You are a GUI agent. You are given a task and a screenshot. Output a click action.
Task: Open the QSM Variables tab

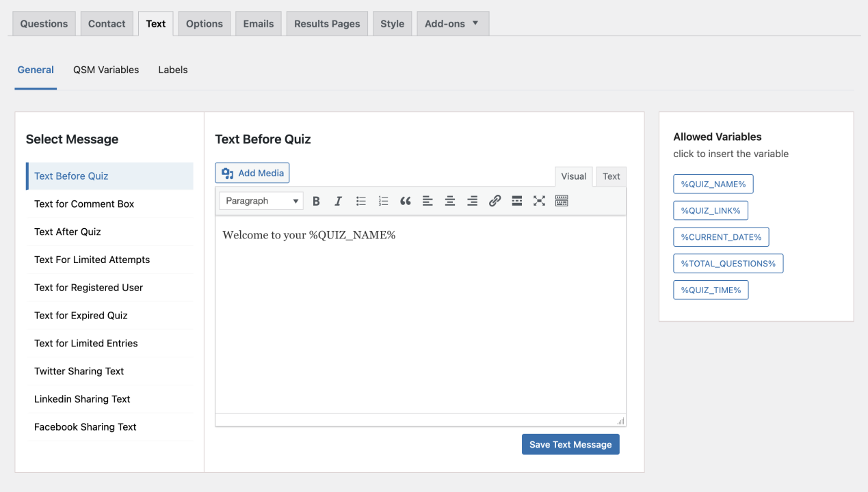(105, 70)
